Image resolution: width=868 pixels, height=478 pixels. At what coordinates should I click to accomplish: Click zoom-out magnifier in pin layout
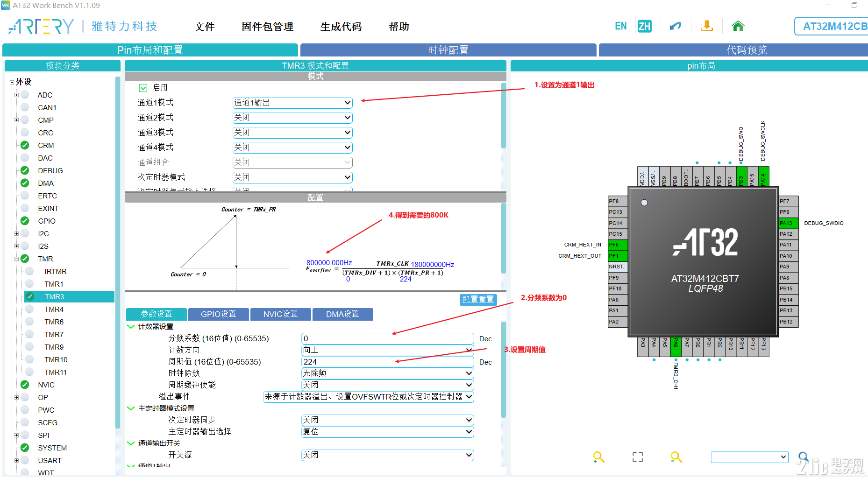pyautogui.click(x=676, y=457)
